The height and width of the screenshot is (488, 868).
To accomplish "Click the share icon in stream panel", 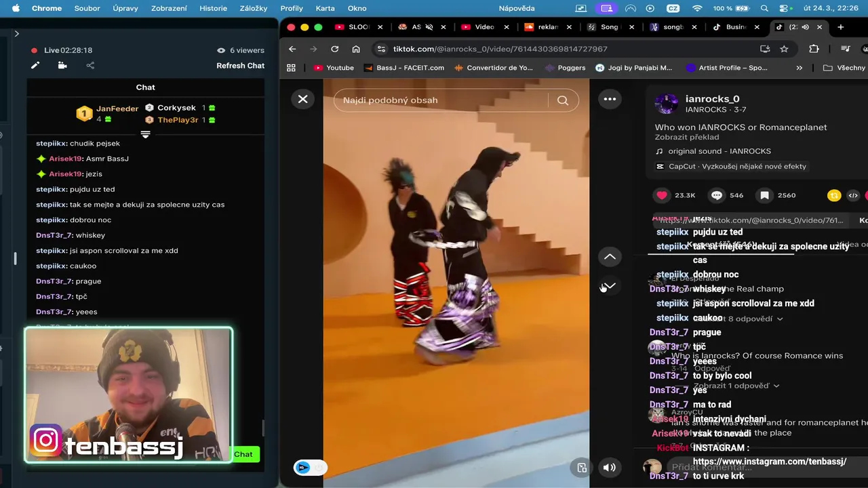I will point(90,65).
